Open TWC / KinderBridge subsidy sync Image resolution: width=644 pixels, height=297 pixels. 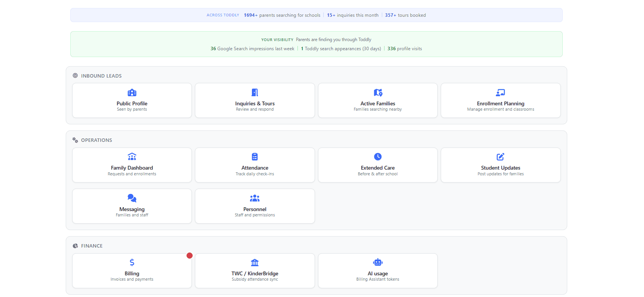[255, 273]
